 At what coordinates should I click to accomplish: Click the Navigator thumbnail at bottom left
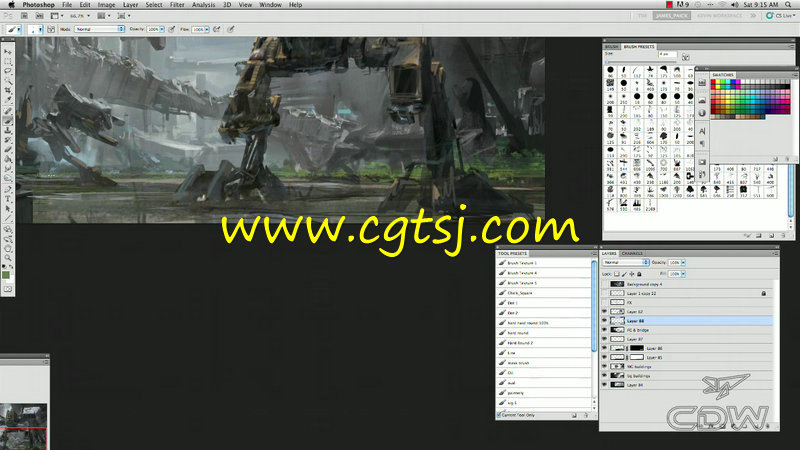tap(23, 427)
